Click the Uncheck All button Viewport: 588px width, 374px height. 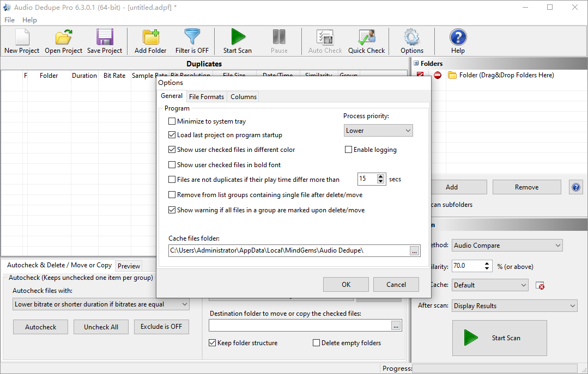click(x=101, y=327)
